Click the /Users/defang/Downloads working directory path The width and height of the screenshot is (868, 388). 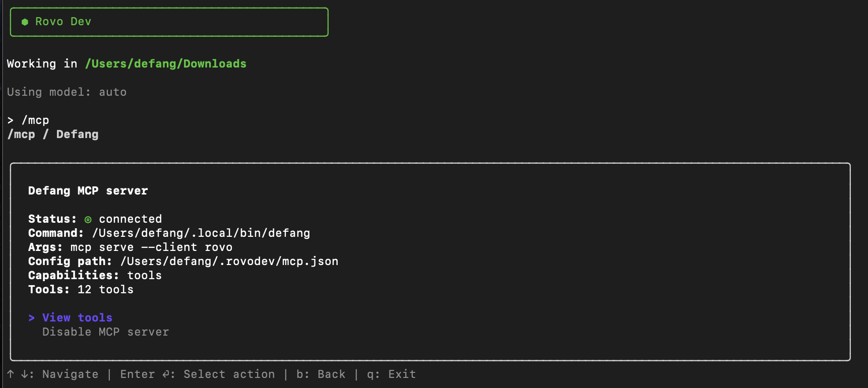[165, 63]
